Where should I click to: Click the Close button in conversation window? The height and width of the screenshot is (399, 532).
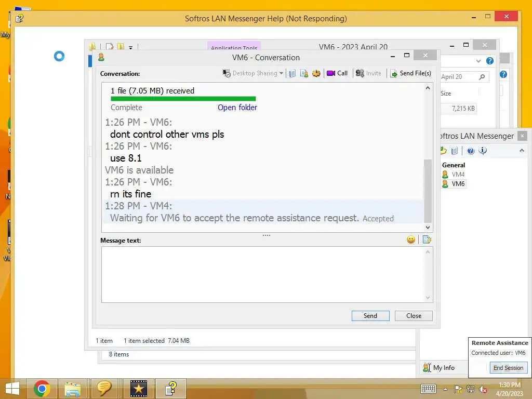pyautogui.click(x=414, y=316)
